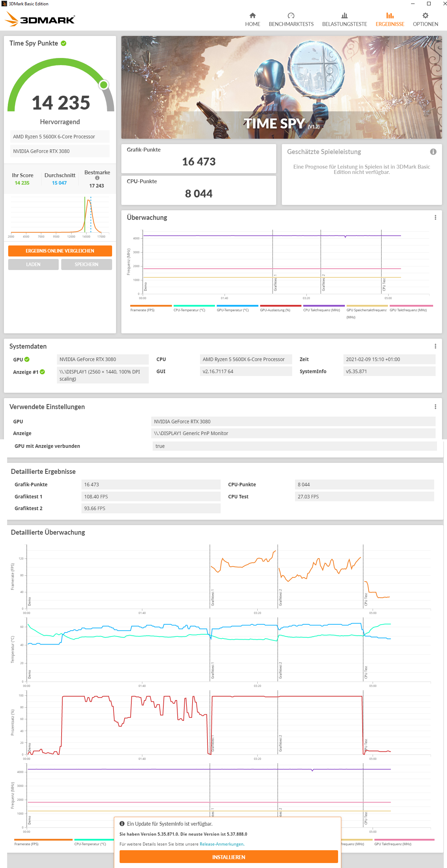Click the info icon in Geschätzte Spieleleistung
Image resolution: width=447 pixels, height=868 pixels.
tap(433, 152)
